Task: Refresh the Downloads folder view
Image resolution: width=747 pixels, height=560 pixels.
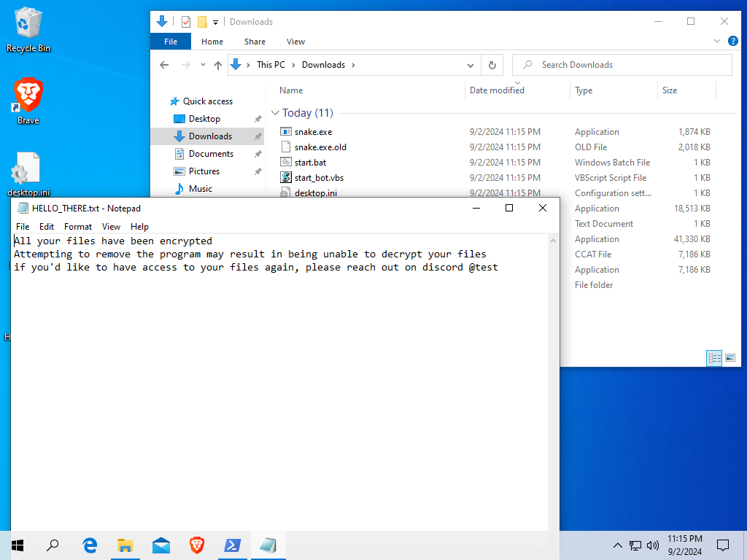Action: pos(492,65)
